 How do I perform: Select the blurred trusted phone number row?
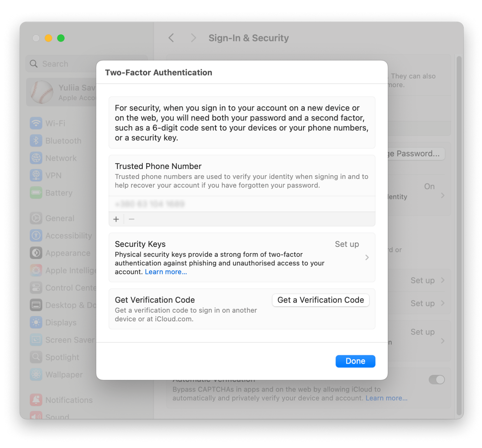click(x=242, y=204)
